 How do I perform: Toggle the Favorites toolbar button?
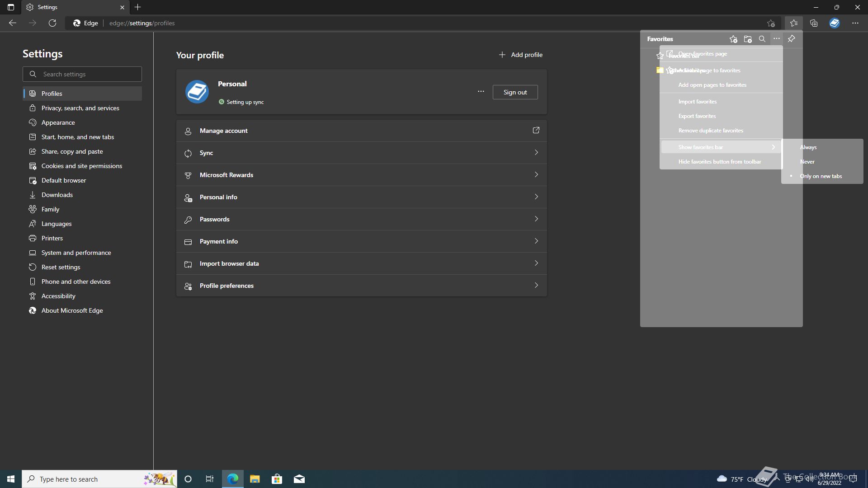coord(793,23)
